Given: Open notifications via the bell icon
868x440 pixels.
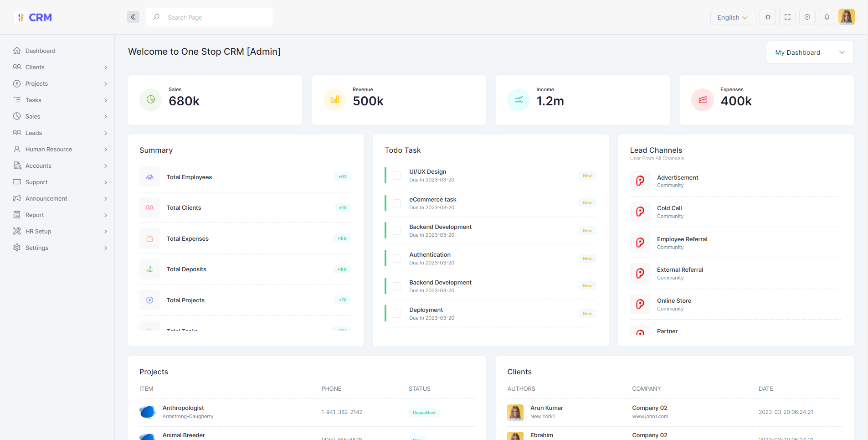Looking at the screenshot, I should (x=827, y=17).
